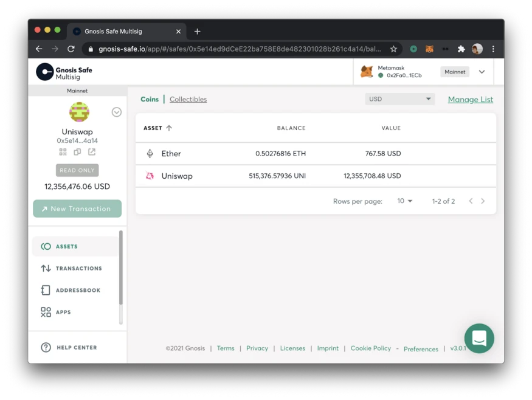Image resolution: width=532 pixels, height=400 pixels.
Task: Open the Cookie Policy footer link
Action: (370, 348)
